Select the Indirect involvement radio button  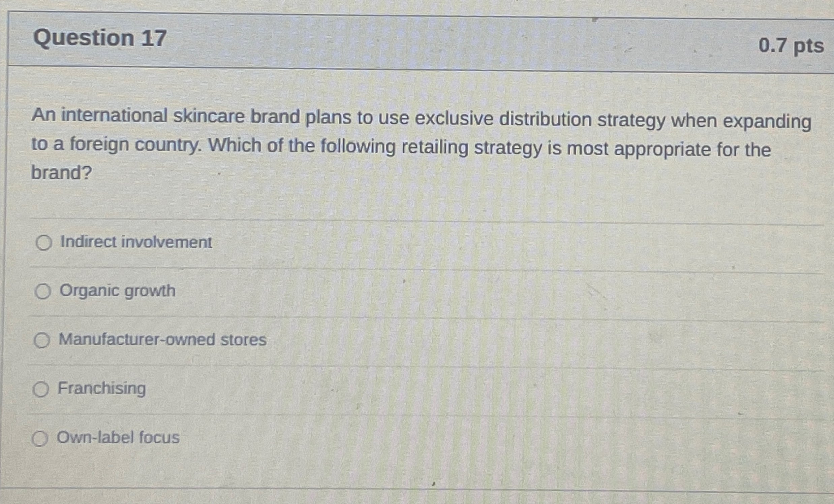(x=44, y=243)
